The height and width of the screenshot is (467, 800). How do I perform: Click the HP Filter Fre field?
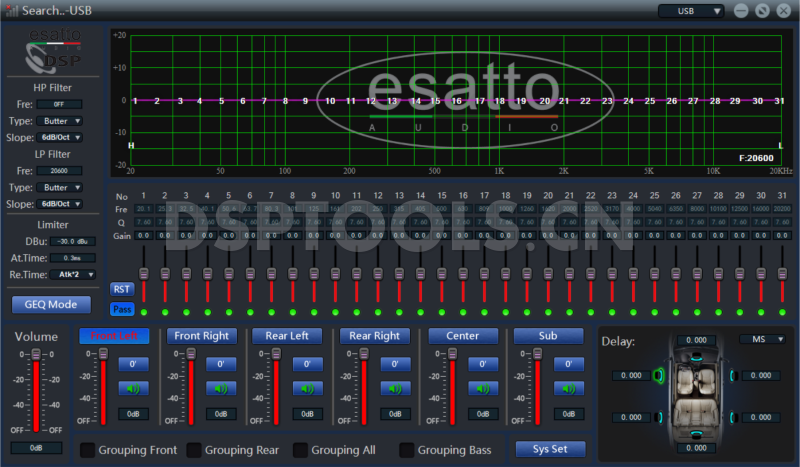point(59,104)
